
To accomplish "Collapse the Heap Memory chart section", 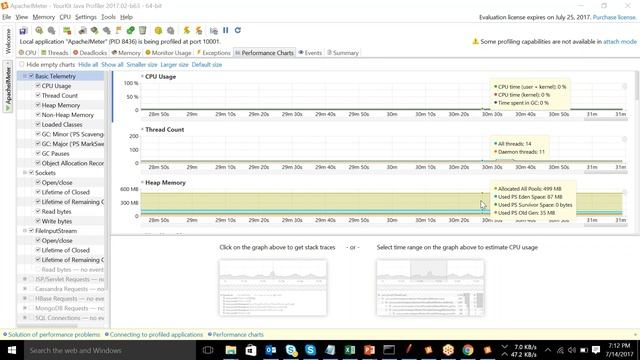I will pyautogui.click(x=142, y=182).
